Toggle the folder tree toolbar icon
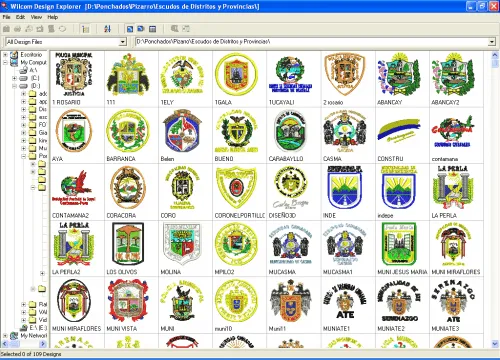This screenshot has height=360, width=500. 85,29
